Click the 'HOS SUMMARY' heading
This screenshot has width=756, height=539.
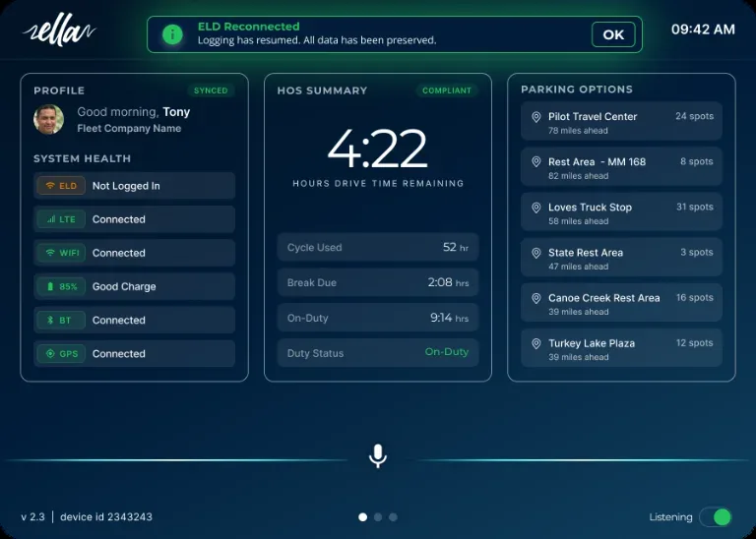pyautogui.click(x=322, y=90)
